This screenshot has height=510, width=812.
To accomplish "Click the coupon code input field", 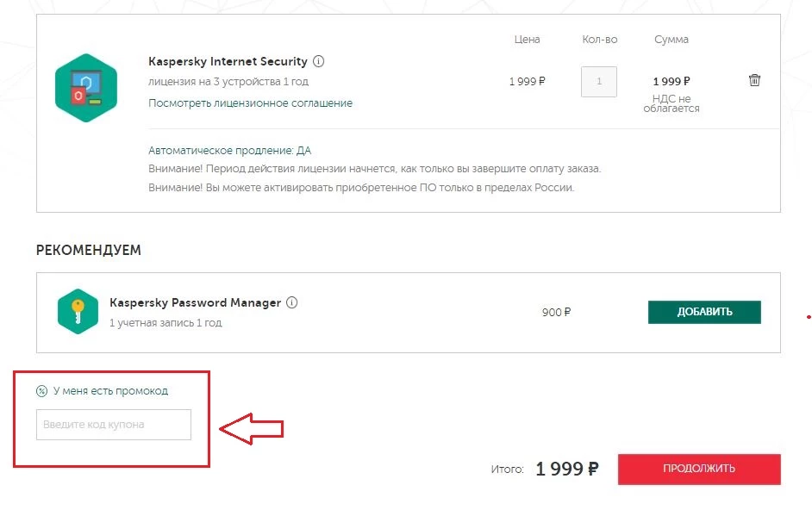I will pos(114,425).
